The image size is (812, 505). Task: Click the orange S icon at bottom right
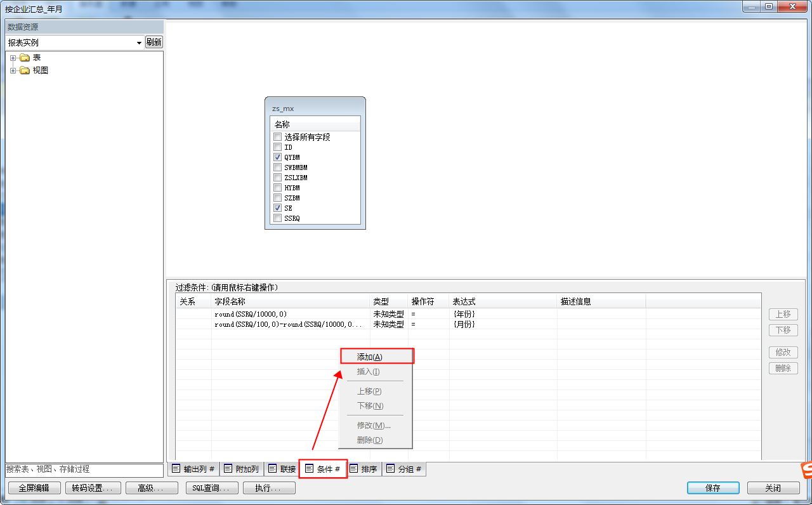pos(807,470)
